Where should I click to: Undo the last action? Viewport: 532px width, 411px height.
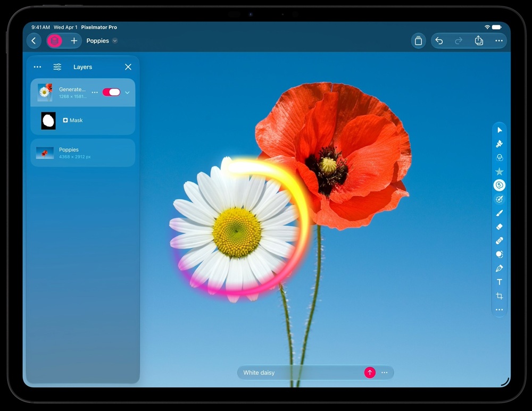tap(439, 41)
